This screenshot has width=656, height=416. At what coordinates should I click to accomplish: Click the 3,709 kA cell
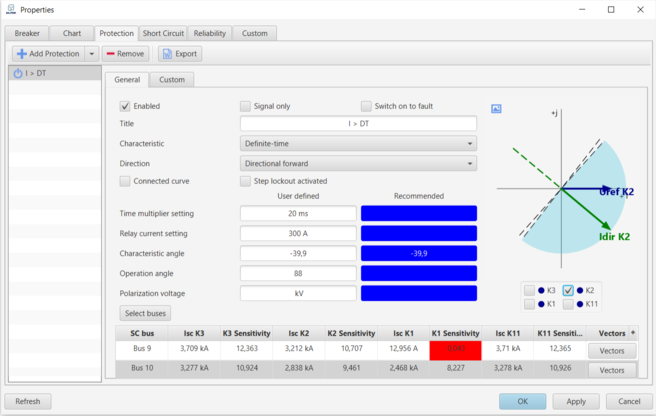click(x=194, y=349)
